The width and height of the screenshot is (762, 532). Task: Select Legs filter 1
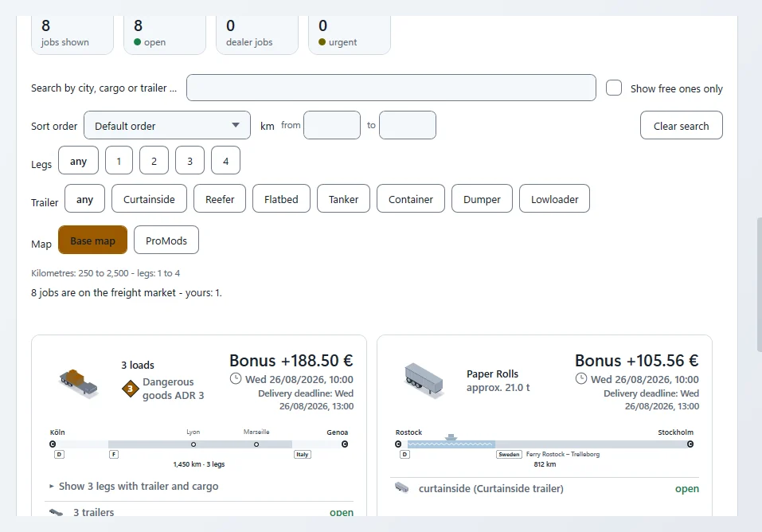pos(119,160)
